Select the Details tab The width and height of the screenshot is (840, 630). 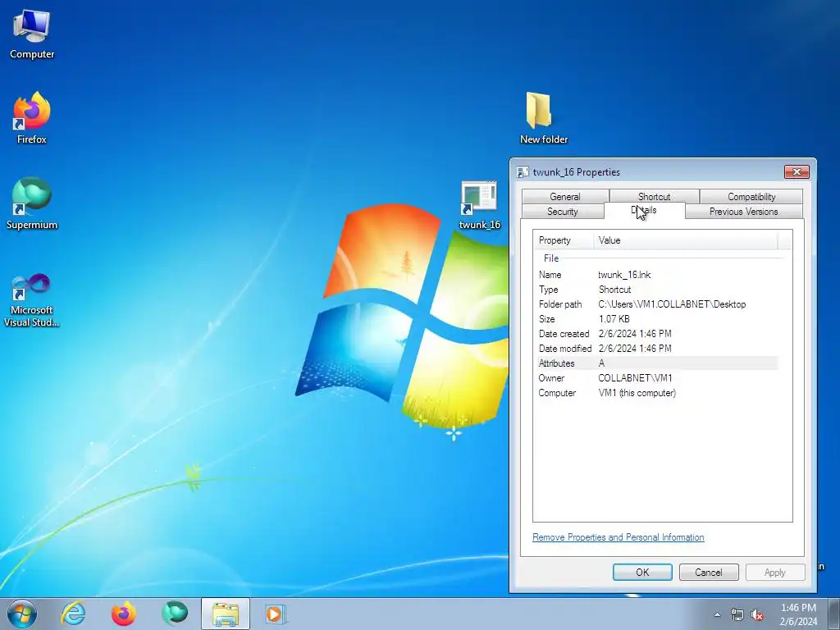click(645, 211)
